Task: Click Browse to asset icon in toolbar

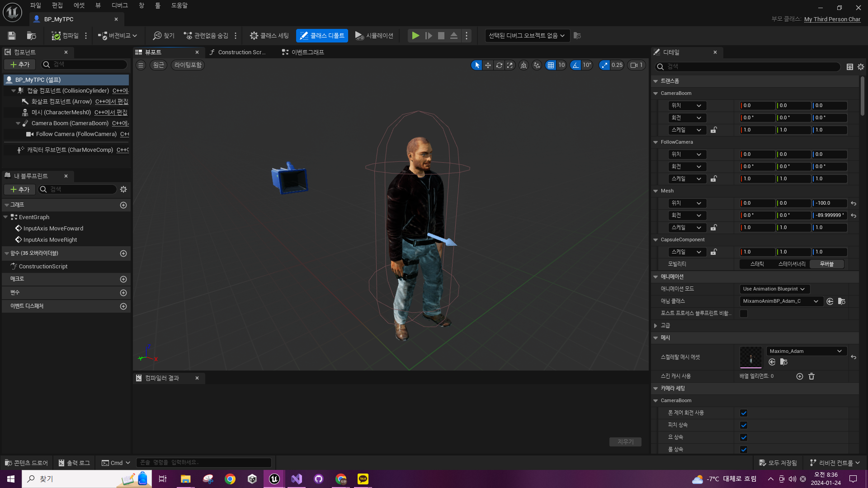Action: (31, 36)
